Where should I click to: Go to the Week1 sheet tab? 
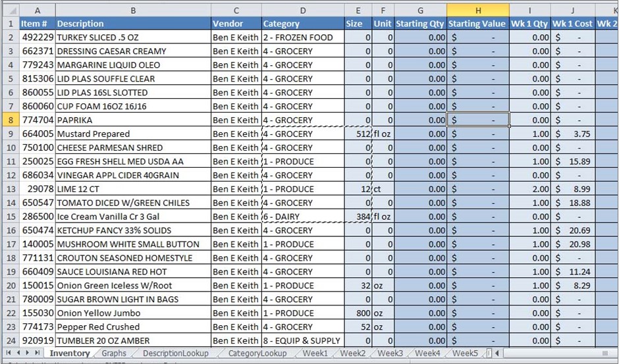[x=315, y=353]
